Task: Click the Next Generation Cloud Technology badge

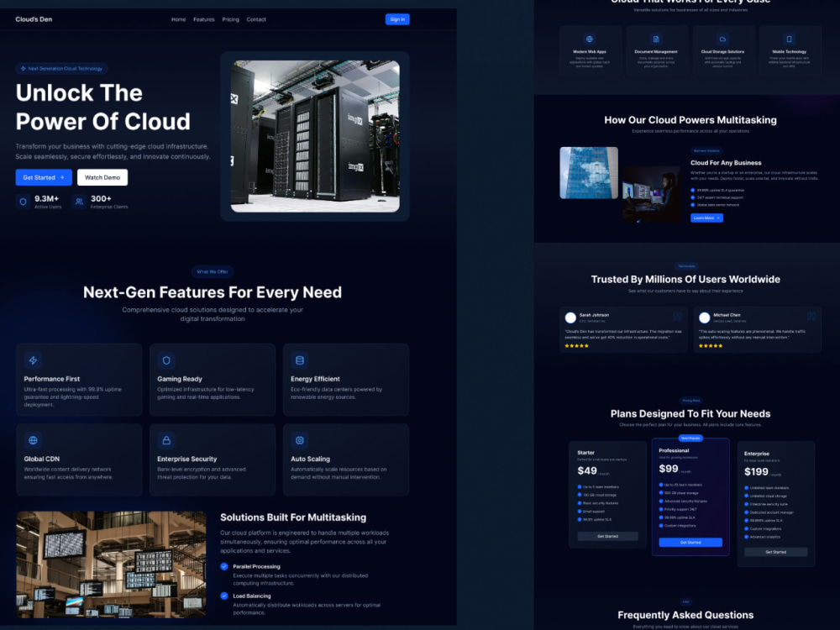Action: coord(61,69)
